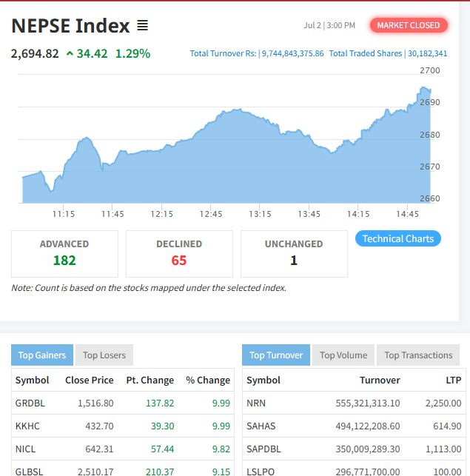Click the Declined count box showing 65
This screenshot has height=476, width=470.
pyautogui.click(x=179, y=253)
